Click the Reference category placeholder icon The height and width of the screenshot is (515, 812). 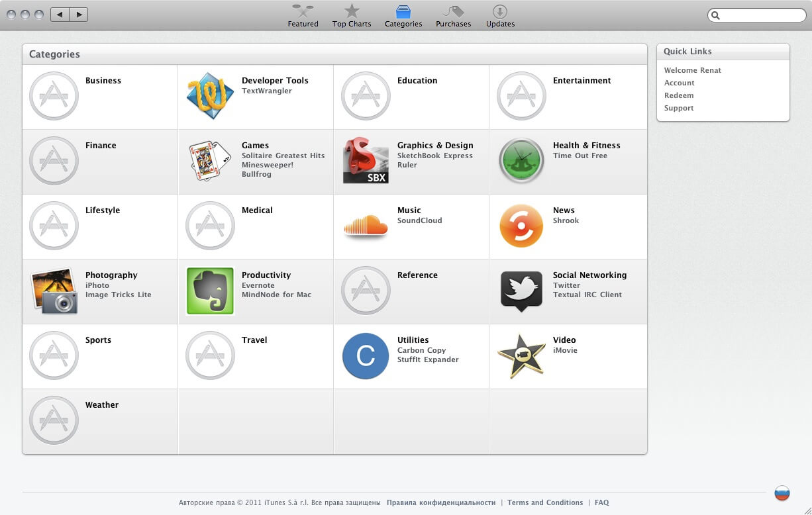(x=366, y=291)
